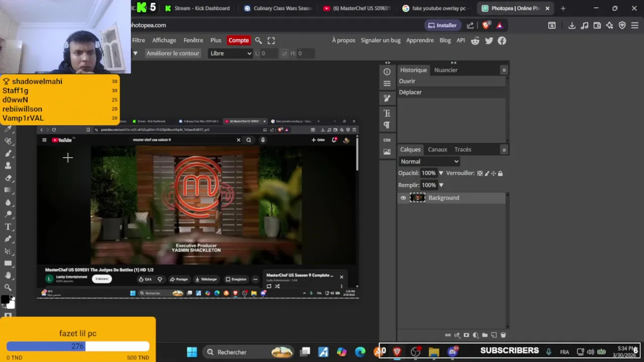Open the Historique panel options menu
The height and width of the screenshot is (362, 644).
pyautogui.click(x=504, y=70)
